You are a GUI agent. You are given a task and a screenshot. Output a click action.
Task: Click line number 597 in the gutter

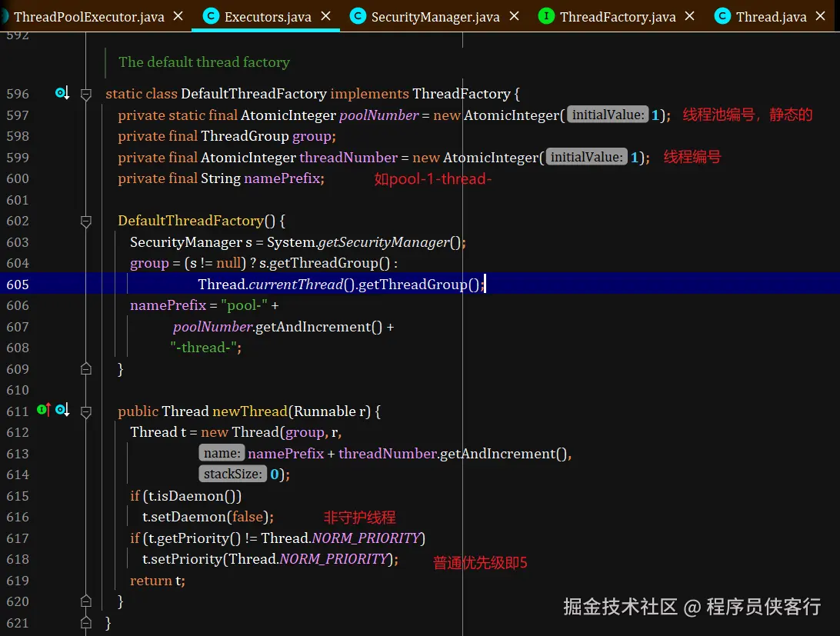(x=18, y=115)
